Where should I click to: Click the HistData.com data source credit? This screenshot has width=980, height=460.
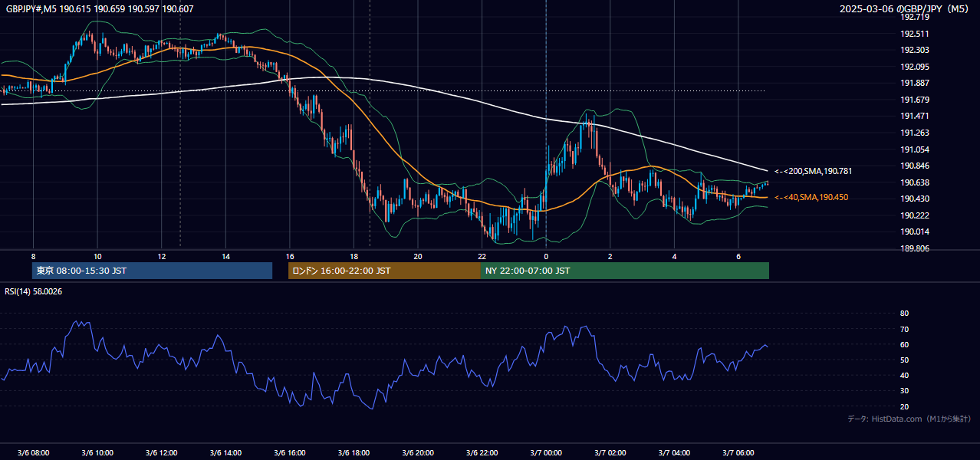(x=909, y=419)
